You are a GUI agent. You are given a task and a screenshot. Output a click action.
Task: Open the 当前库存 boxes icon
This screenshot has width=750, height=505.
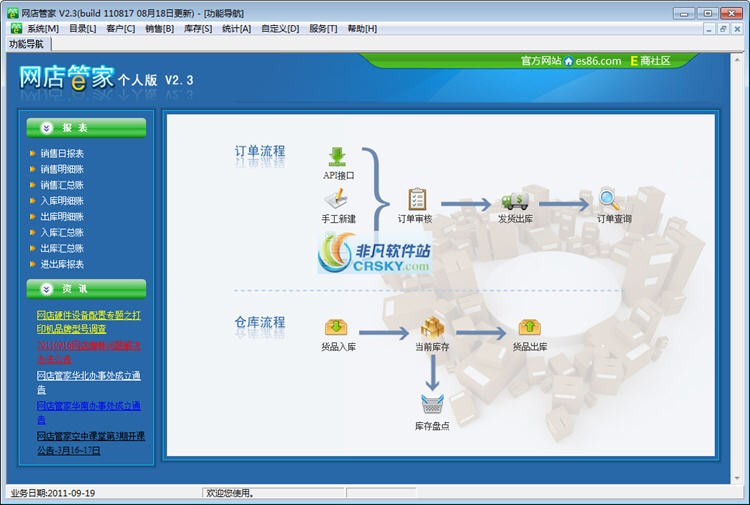click(x=432, y=328)
